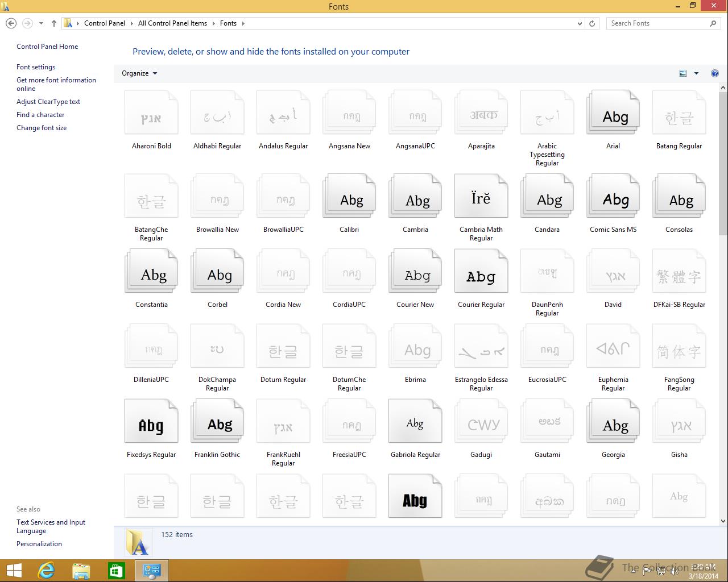This screenshot has width=728, height=582.
Task: Click All Control Panel Items breadcrumb
Action: (172, 23)
